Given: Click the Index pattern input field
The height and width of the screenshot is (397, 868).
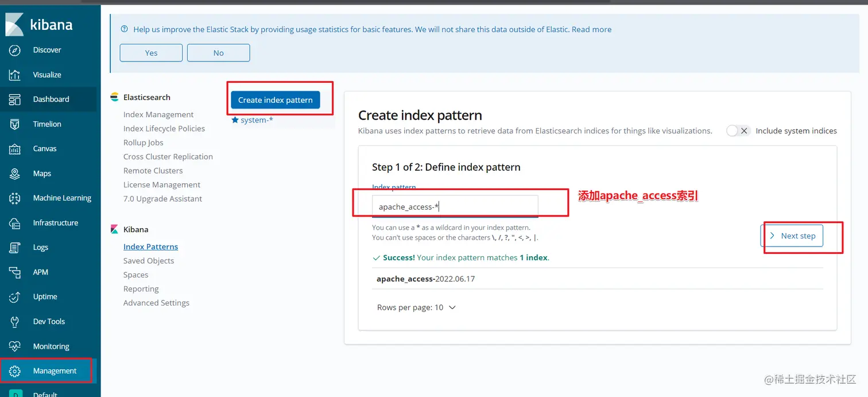Looking at the screenshot, I should coord(455,206).
